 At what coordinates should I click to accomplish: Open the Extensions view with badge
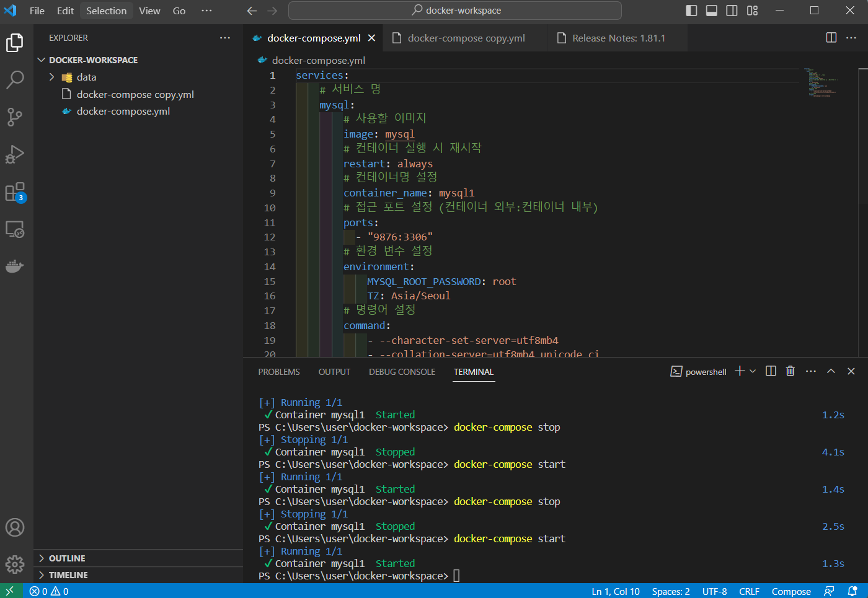pyautogui.click(x=15, y=192)
